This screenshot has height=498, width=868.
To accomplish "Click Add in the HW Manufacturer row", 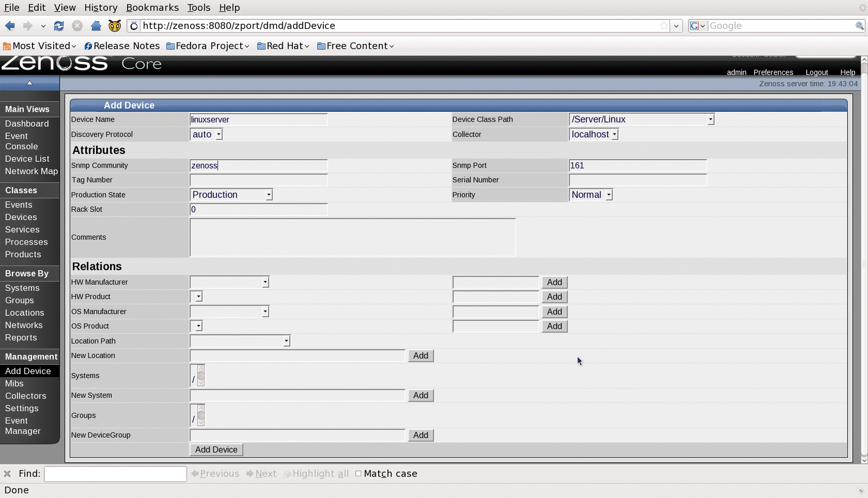I will coord(554,282).
